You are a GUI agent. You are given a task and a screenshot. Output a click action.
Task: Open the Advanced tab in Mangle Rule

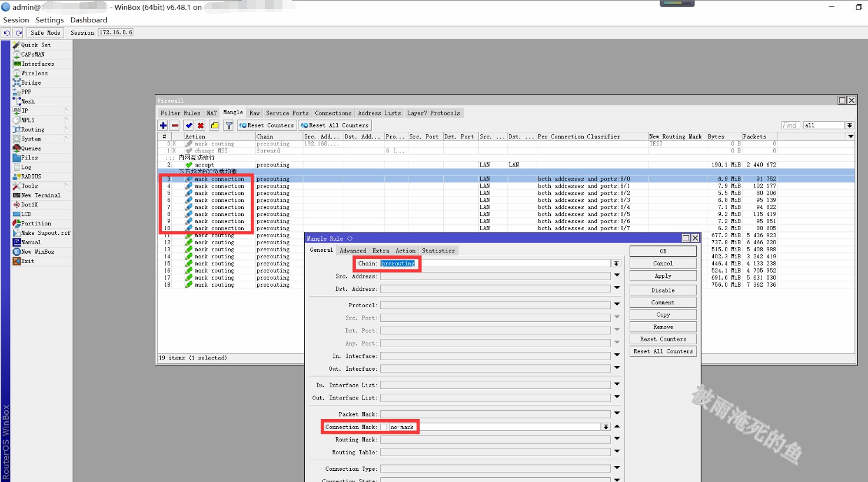click(352, 251)
